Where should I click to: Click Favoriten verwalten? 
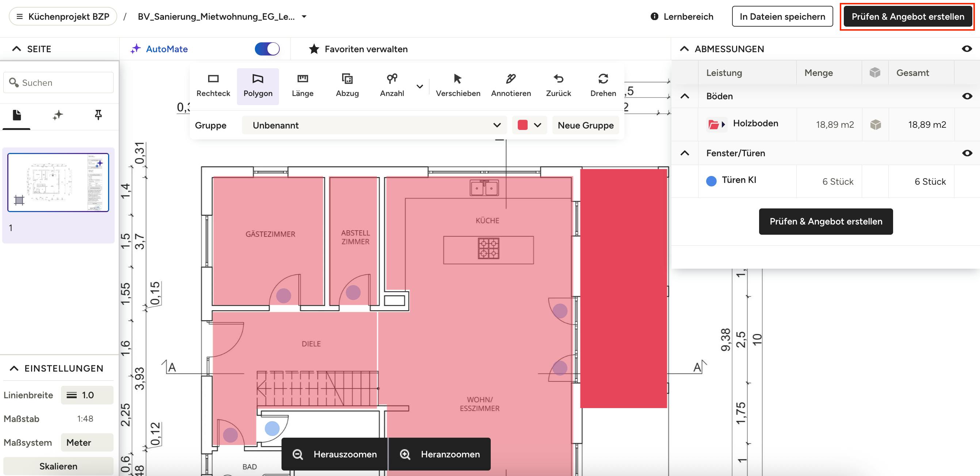tap(358, 49)
